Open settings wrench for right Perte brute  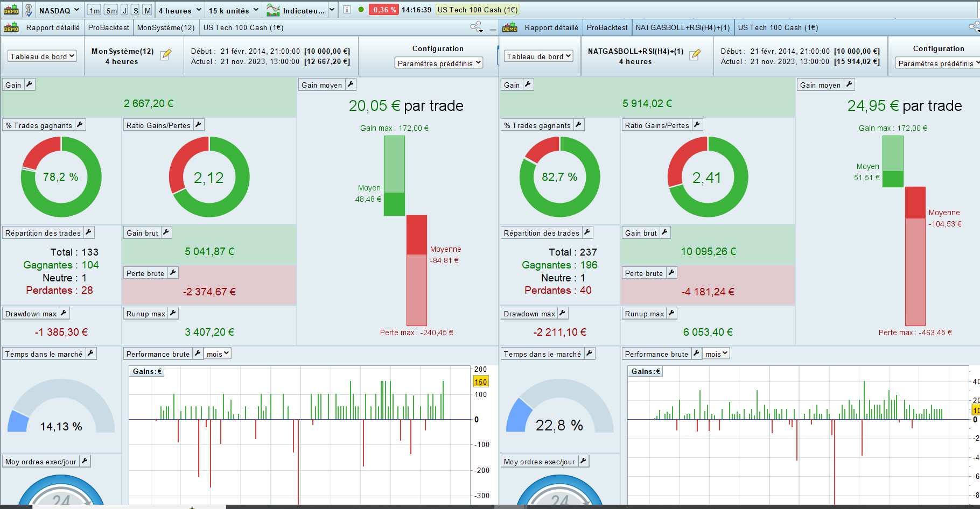click(x=671, y=273)
